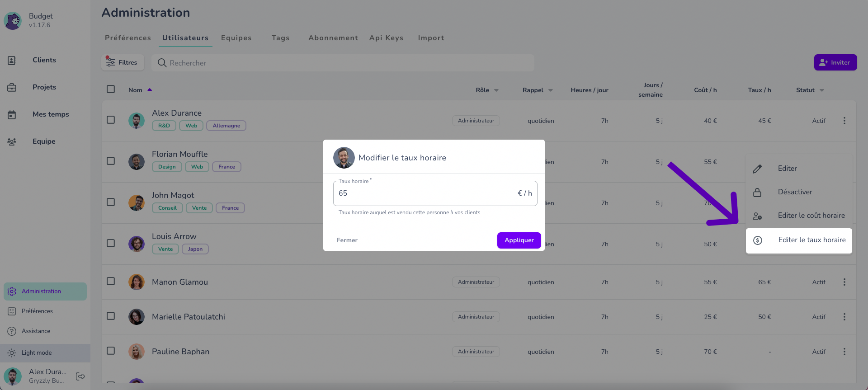Click the Appliquer button in the dialog
This screenshot has width=868, height=390.
(x=519, y=240)
